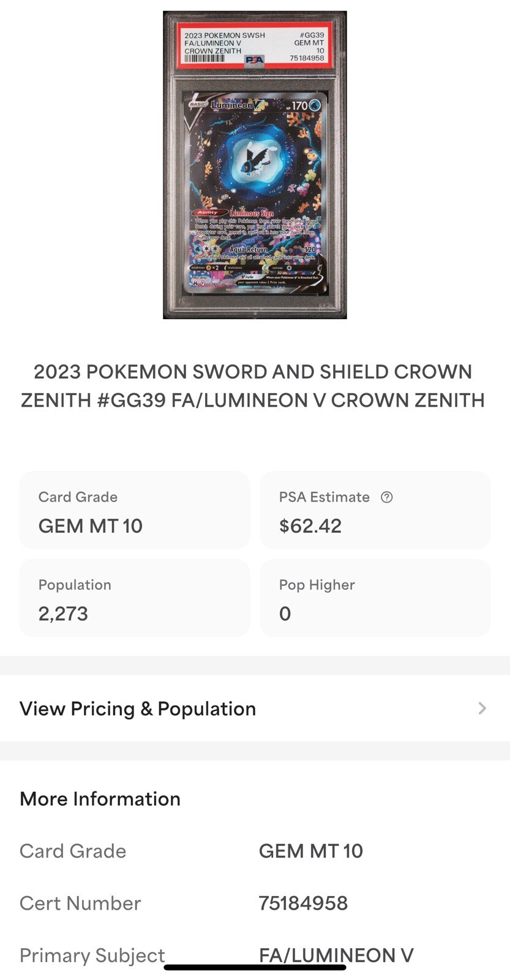Viewport: 510px width, 980px height.
Task: Select the GEM MT 10 value under More Information
Action: click(311, 851)
